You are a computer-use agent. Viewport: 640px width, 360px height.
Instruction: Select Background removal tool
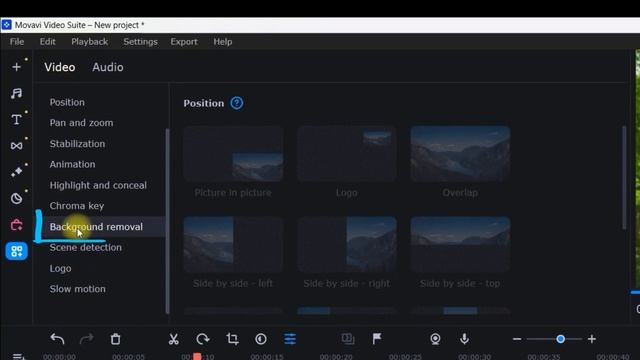coord(96,227)
